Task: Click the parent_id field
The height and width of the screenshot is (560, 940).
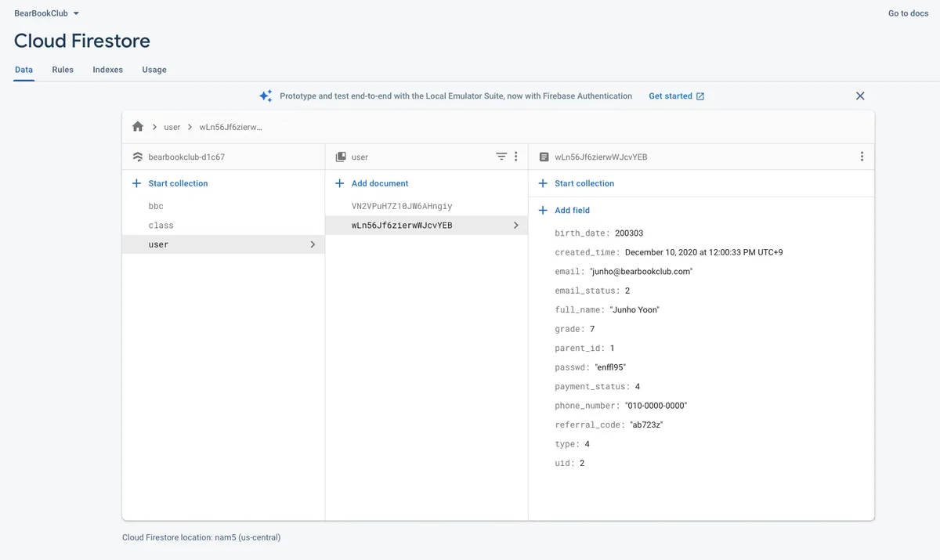Action: (x=585, y=349)
